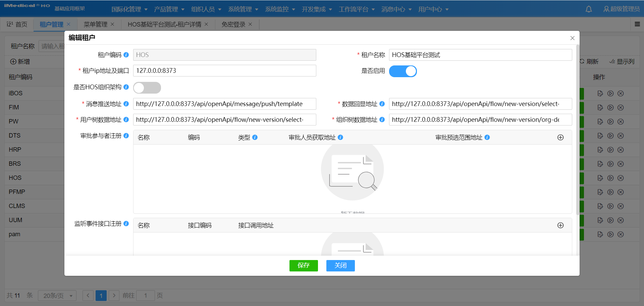Toggle the 是否HOS组织架构 switch
644x306 pixels.
tap(147, 88)
